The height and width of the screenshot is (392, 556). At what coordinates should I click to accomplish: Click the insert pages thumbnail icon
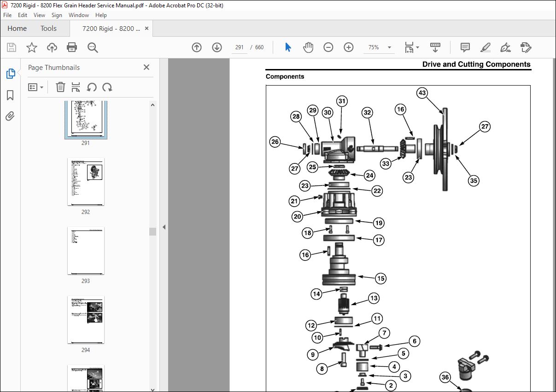(76, 87)
